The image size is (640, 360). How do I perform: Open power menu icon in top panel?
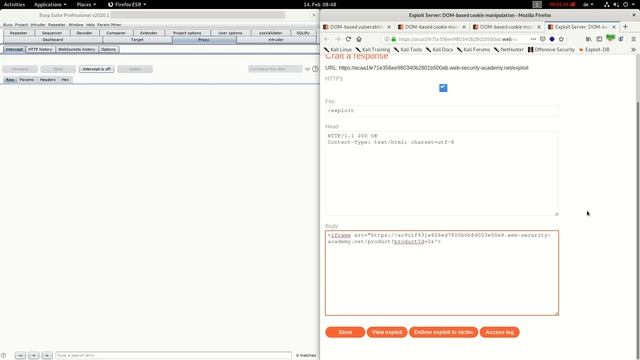[625, 4]
